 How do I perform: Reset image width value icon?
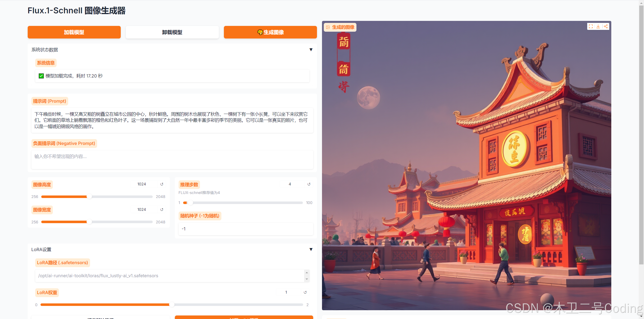162,210
